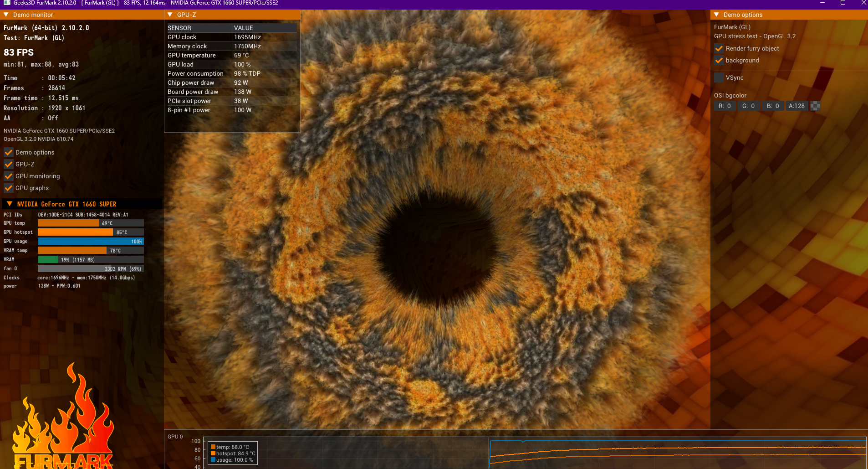Select the Chip power draw sensor label

(191, 82)
